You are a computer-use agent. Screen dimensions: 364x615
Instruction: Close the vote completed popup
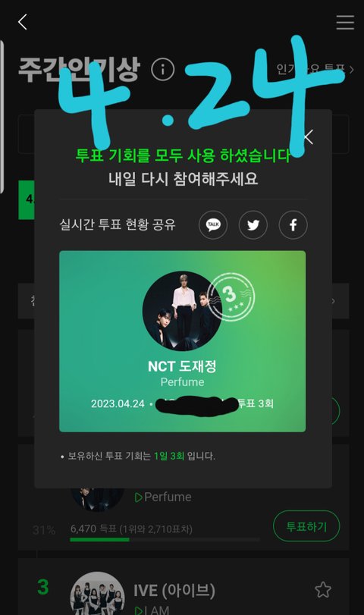pyautogui.click(x=309, y=137)
